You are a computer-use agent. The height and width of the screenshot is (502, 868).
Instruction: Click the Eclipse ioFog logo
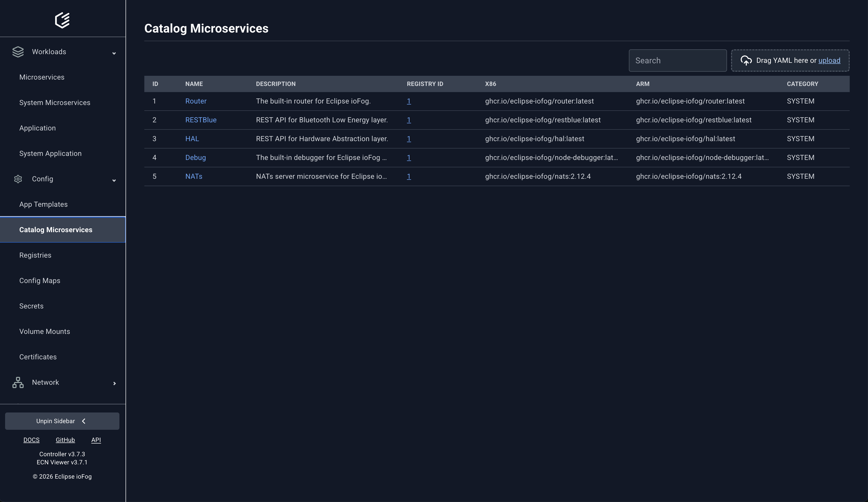[62, 20]
